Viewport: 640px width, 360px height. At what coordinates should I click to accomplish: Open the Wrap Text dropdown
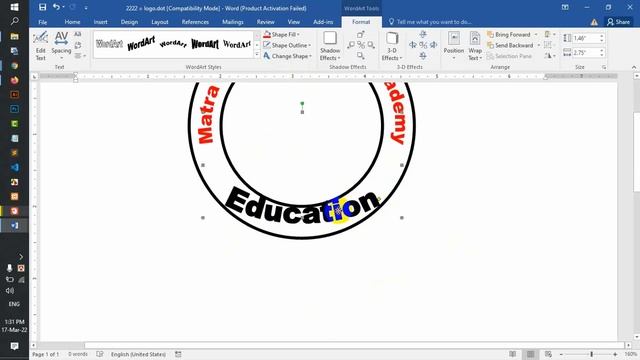click(x=475, y=46)
